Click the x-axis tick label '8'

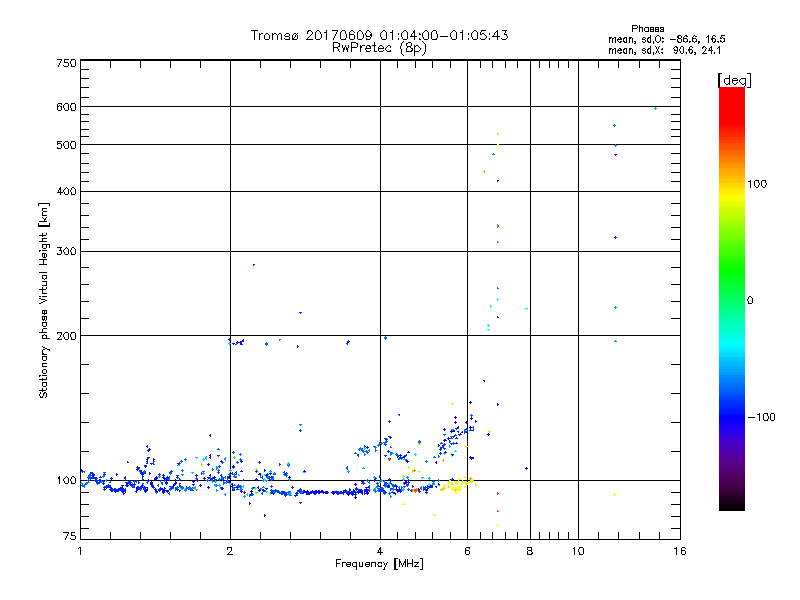pos(530,551)
